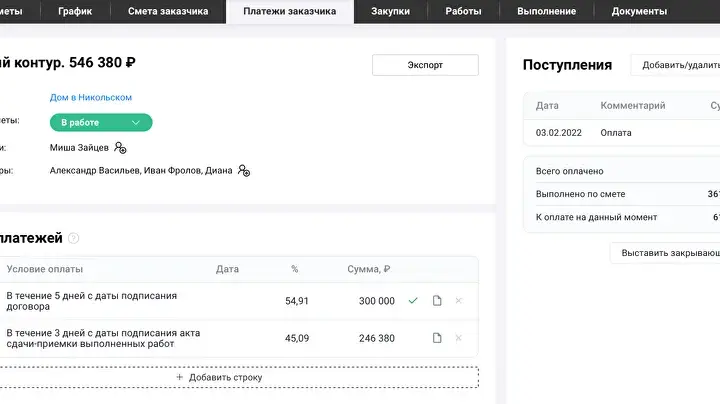Click help question icon beside payments heading
This screenshot has height=404, width=720.
click(x=74, y=238)
